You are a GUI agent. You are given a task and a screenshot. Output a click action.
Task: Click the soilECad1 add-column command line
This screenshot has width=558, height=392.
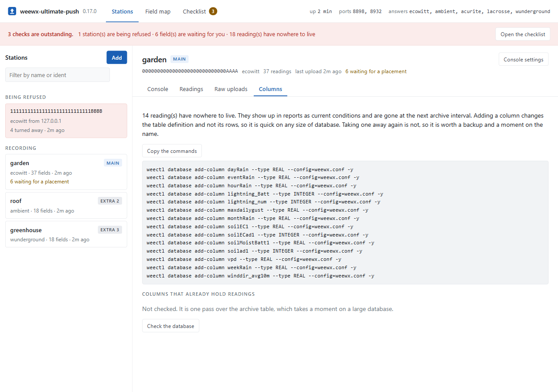257,235
